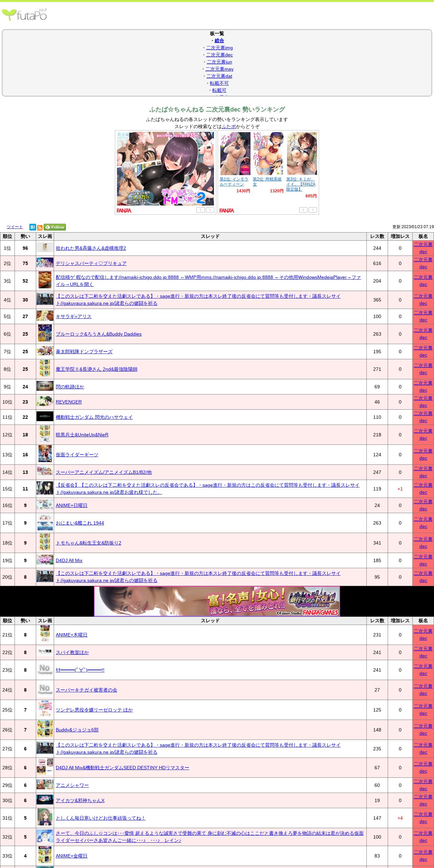Open the ANIME+日曜日 thread

click(x=72, y=505)
